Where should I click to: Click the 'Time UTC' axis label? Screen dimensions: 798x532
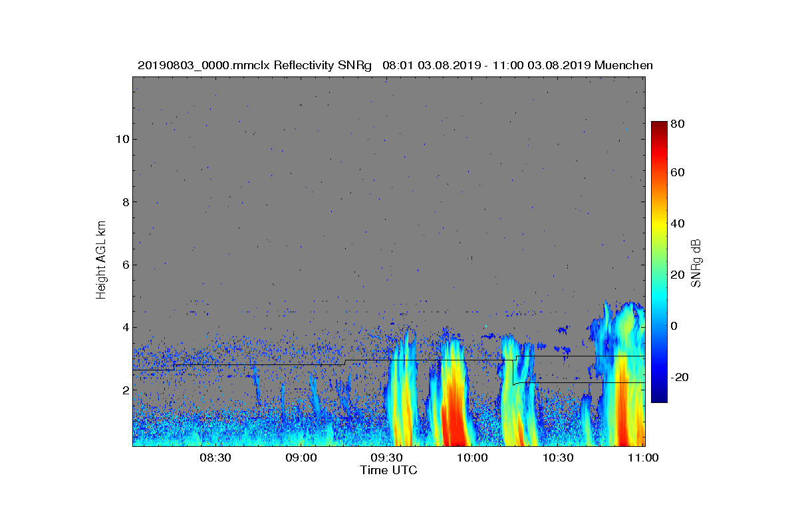(388, 470)
